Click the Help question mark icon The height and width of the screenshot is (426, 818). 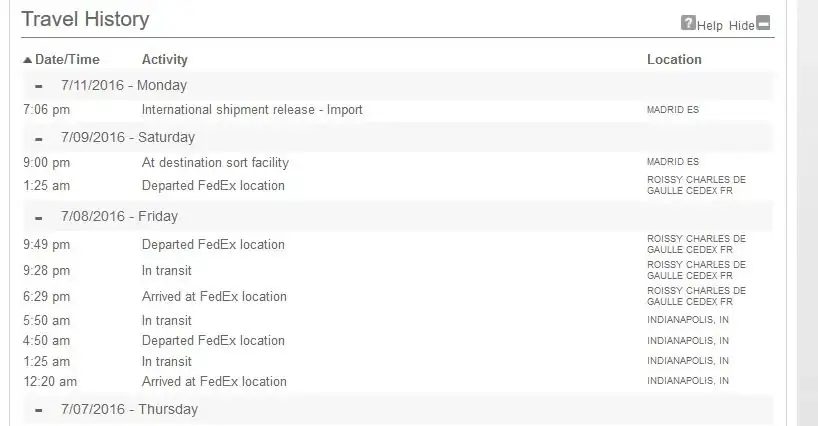(688, 23)
